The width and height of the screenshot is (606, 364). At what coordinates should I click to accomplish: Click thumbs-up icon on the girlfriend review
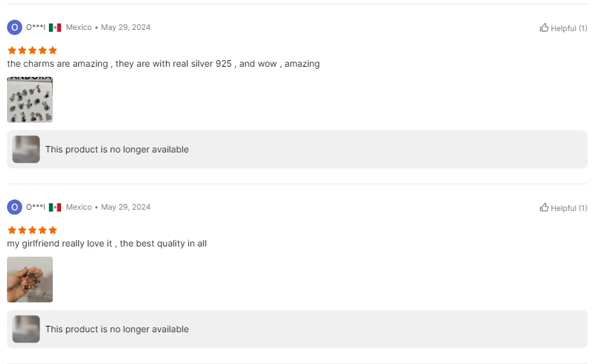[544, 207]
